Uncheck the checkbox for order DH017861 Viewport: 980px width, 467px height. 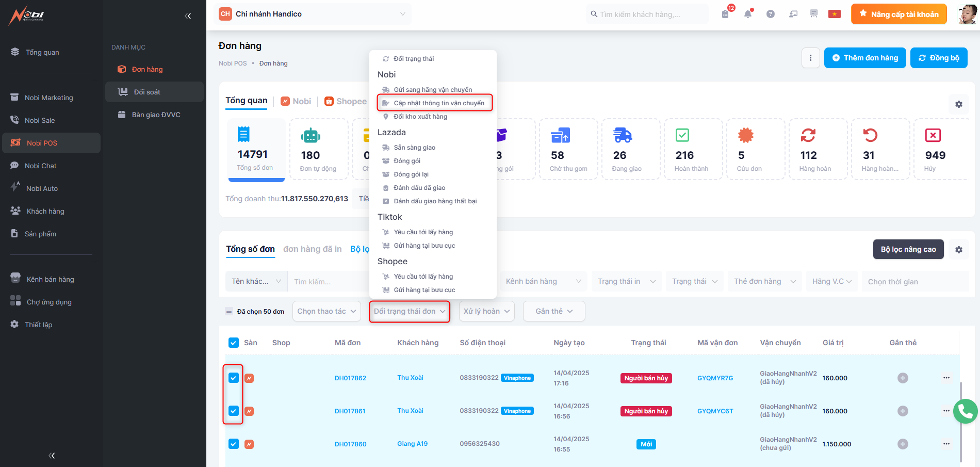point(234,411)
